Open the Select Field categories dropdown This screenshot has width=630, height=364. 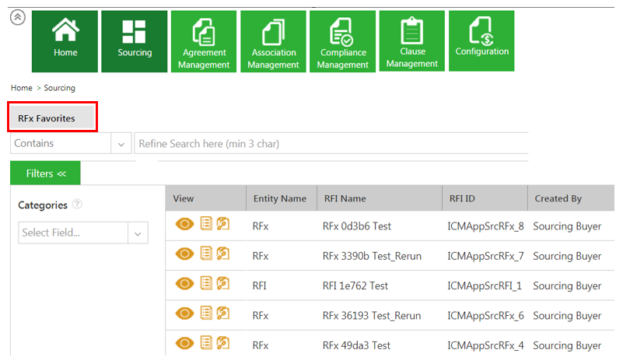(x=138, y=233)
